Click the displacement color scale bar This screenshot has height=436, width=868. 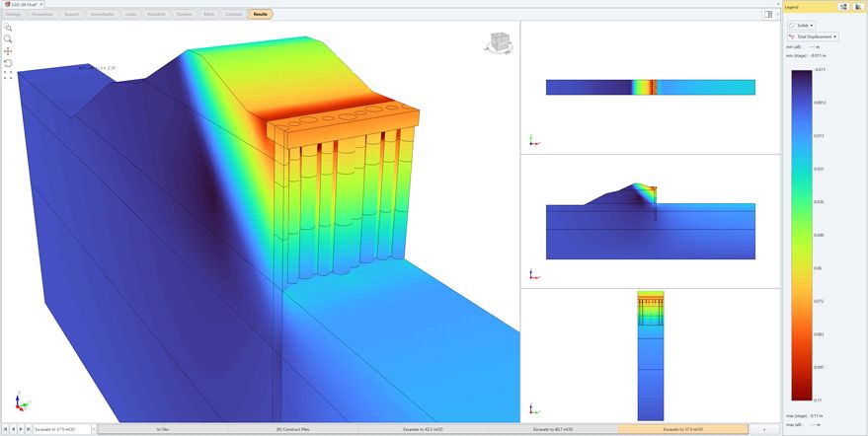click(801, 237)
